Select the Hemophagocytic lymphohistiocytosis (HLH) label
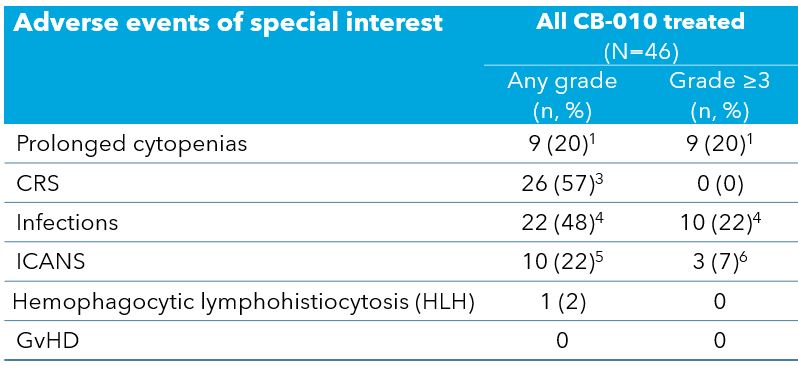This screenshot has width=798, height=372. (243, 302)
